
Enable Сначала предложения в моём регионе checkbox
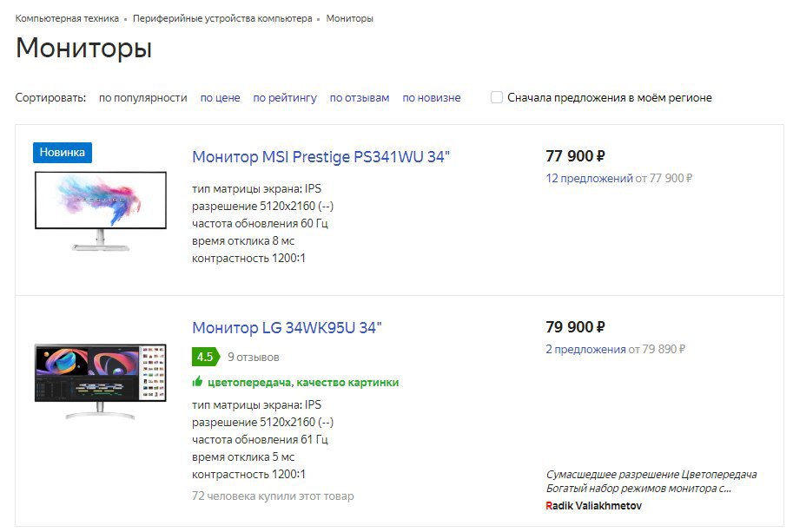point(497,97)
